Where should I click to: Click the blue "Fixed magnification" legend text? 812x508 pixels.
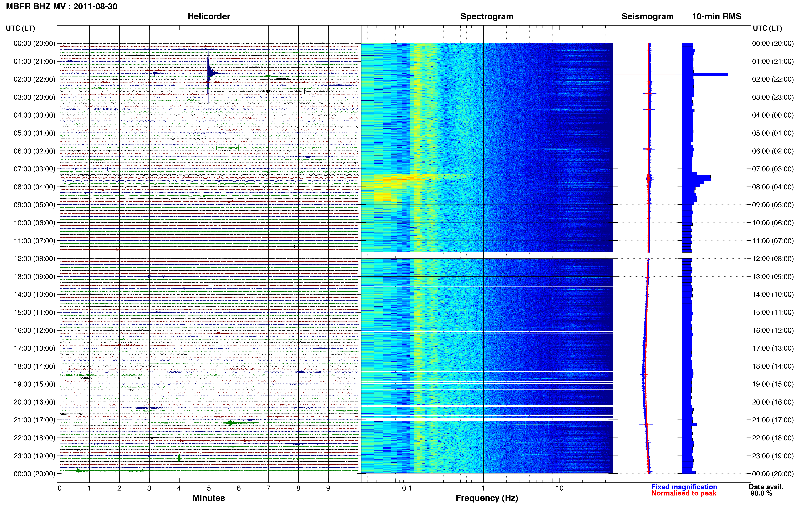tap(684, 487)
